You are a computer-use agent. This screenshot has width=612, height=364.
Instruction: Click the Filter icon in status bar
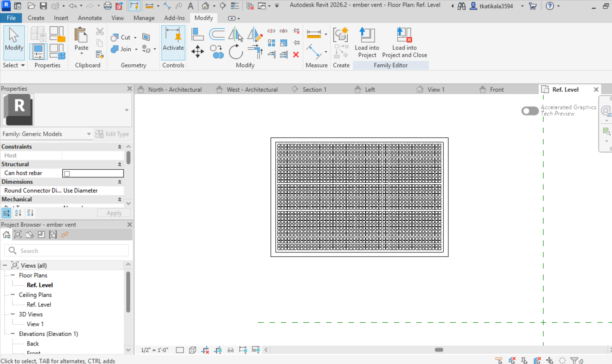click(x=574, y=360)
